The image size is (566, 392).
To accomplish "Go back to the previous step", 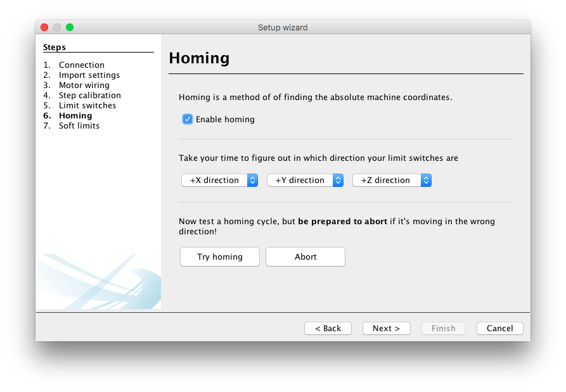I will point(328,328).
